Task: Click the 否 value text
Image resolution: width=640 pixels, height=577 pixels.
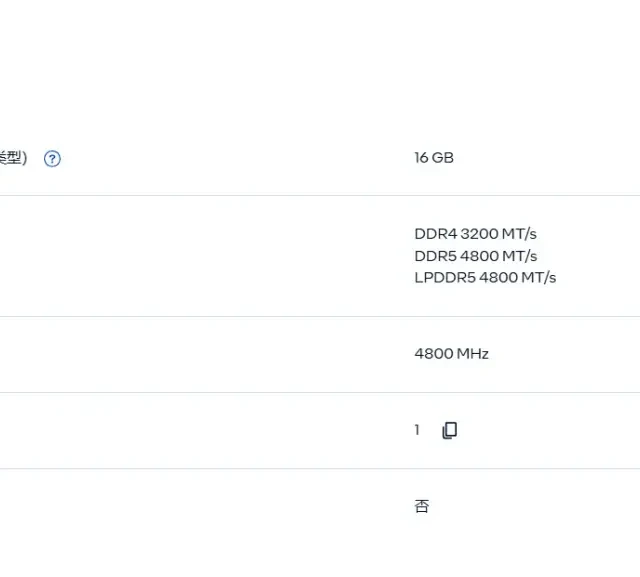Action: pos(422,506)
